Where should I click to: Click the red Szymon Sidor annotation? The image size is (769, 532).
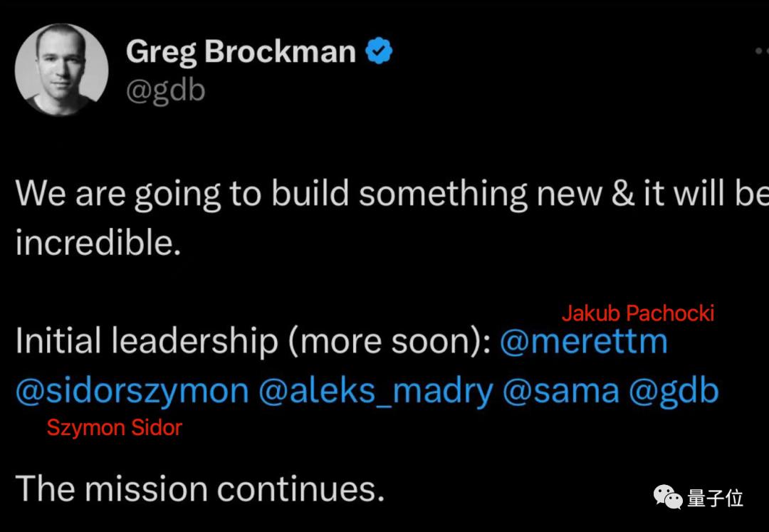(x=115, y=428)
